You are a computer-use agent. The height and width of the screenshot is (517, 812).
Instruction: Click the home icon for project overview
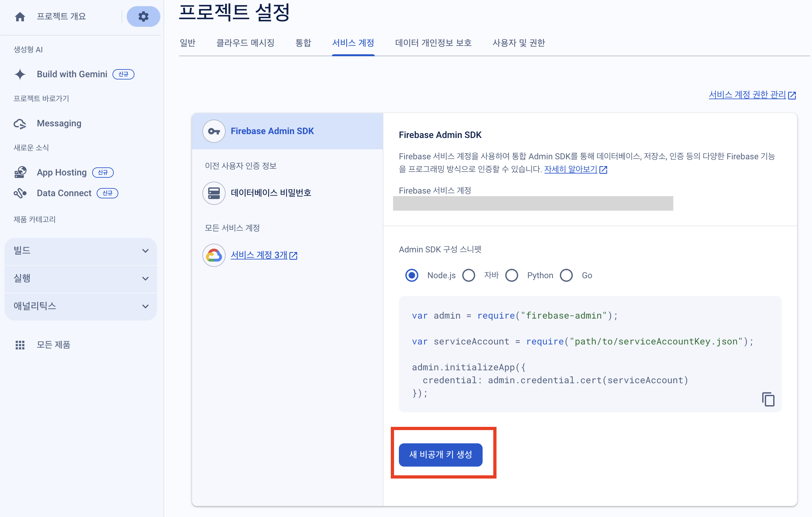pos(20,16)
